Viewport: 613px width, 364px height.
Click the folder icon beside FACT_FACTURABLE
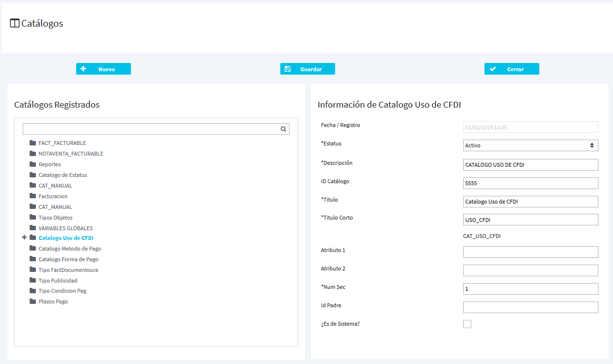click(32, 143)
